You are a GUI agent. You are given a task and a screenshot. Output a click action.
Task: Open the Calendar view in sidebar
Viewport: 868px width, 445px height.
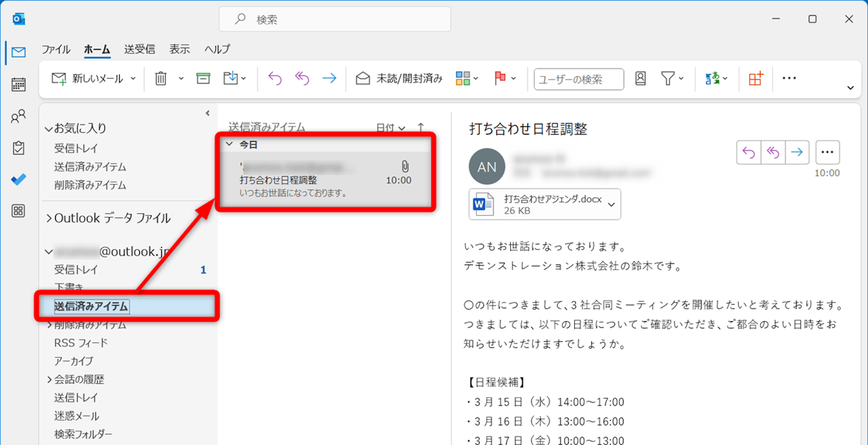pyautogui.click(x=18, y=84)
